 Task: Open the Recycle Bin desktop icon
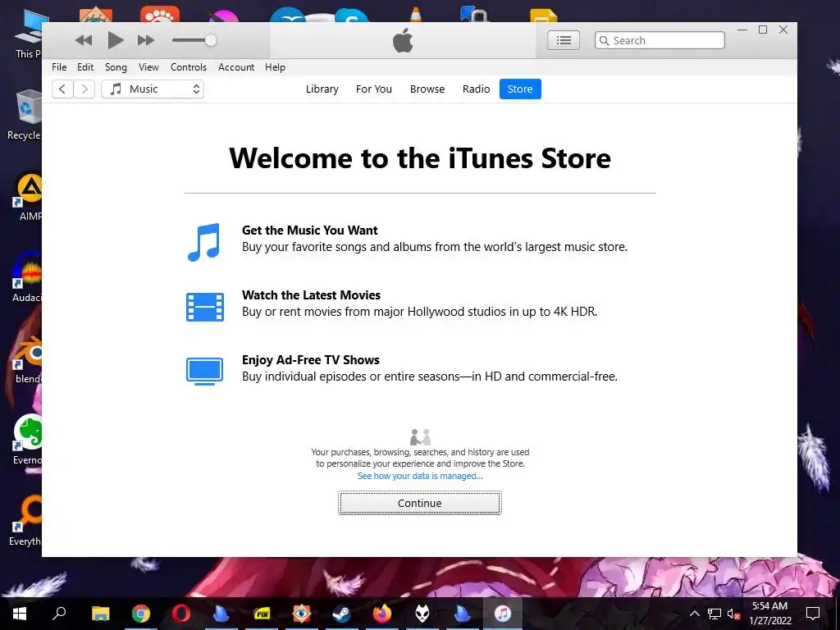(x=24, y=115)
